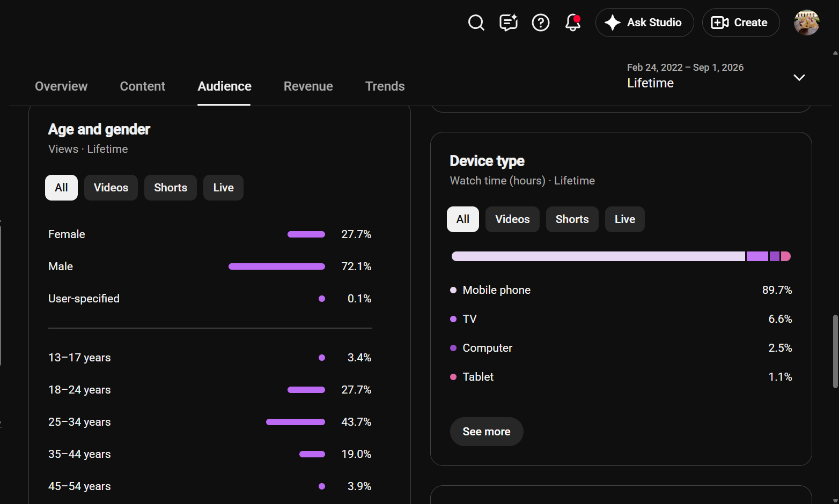Screen dimensions: 839x504
Task: Open the account avatar menu
Action: click(x=806, y=23)
